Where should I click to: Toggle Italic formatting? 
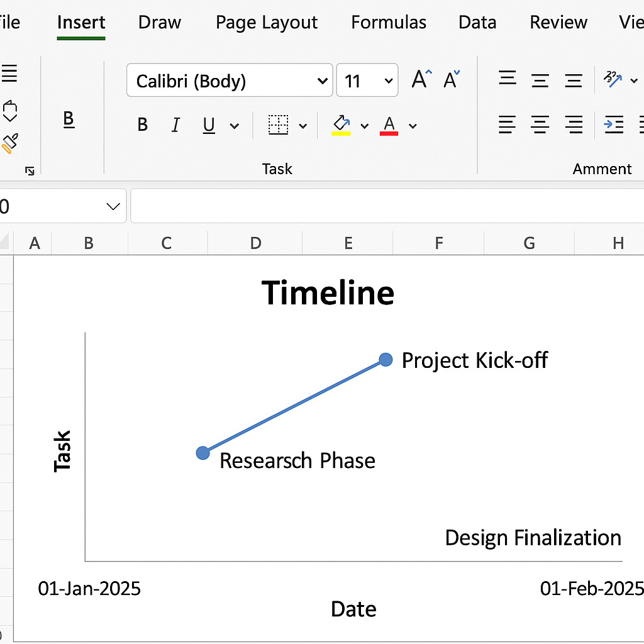(175, 125)
